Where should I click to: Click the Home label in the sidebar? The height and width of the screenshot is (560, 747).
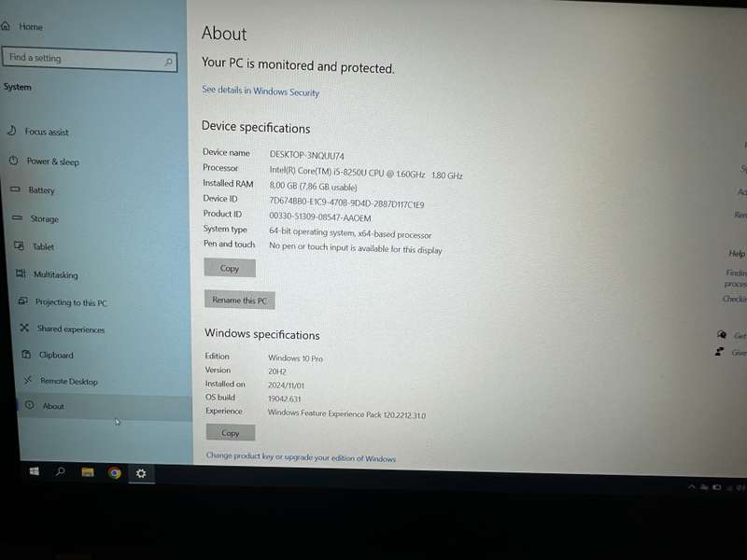pyautogui.click(x=31, y=27)
